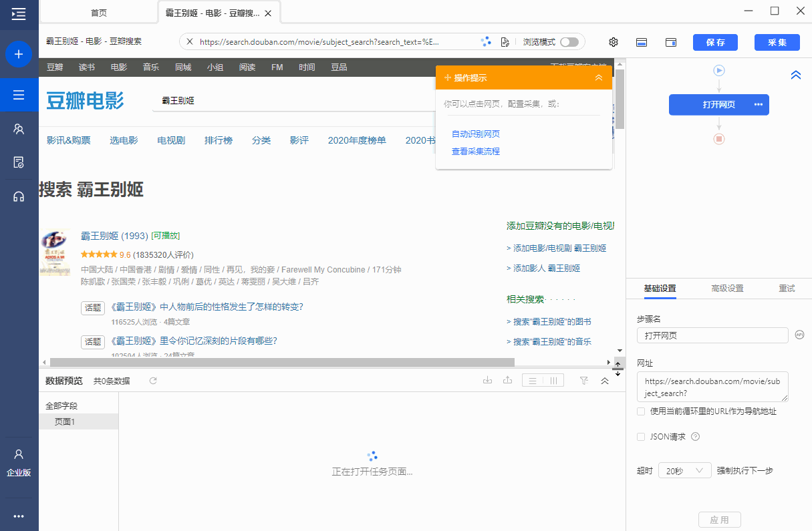
Task: Click the export data icon in preview
Action: point(508,381)
